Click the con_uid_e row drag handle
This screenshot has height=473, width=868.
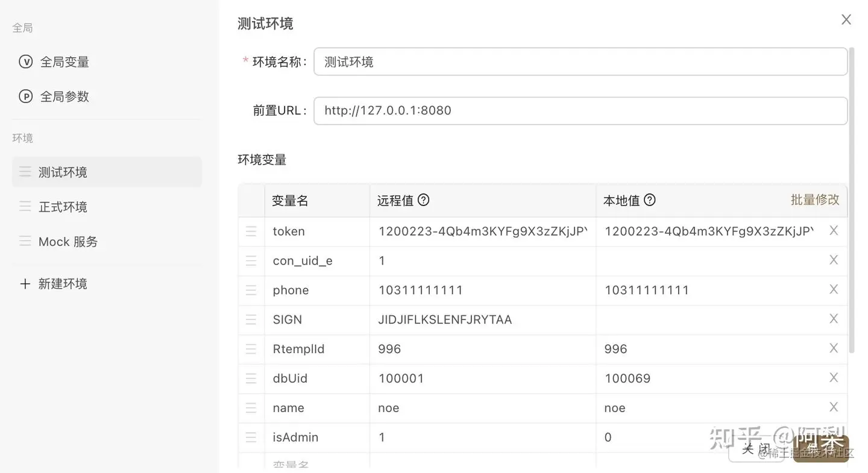click(251, 261)
